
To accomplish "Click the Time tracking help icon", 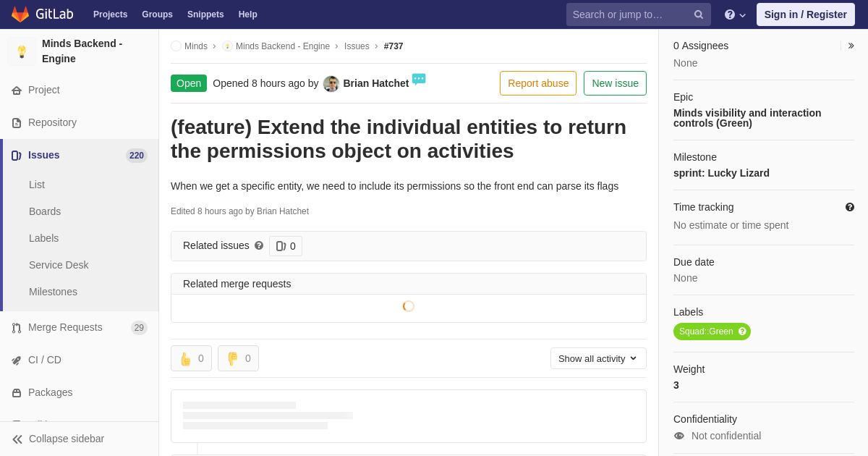I will point(850,207).
